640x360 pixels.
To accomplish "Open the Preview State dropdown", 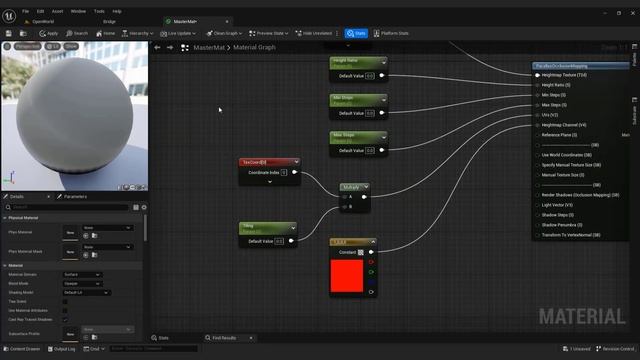I will point(269,33).
